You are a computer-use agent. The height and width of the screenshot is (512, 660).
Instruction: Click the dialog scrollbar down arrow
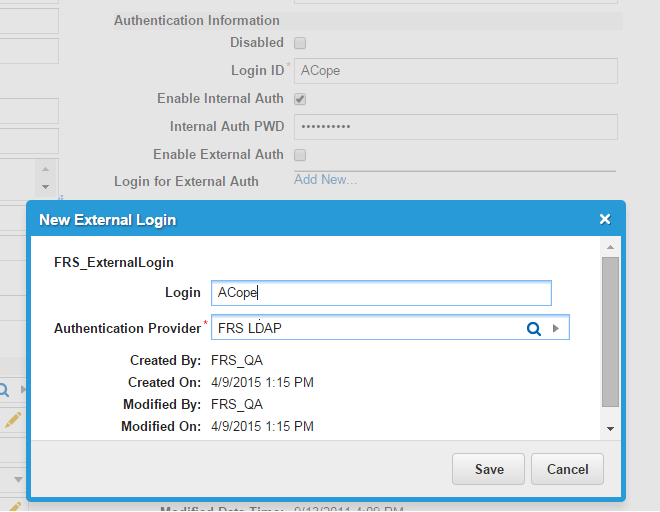(610, 428)
